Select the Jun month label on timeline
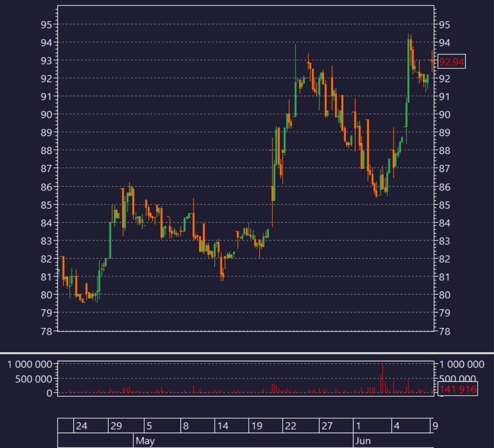This screenshot has height=448, width=494. [363, 441]
